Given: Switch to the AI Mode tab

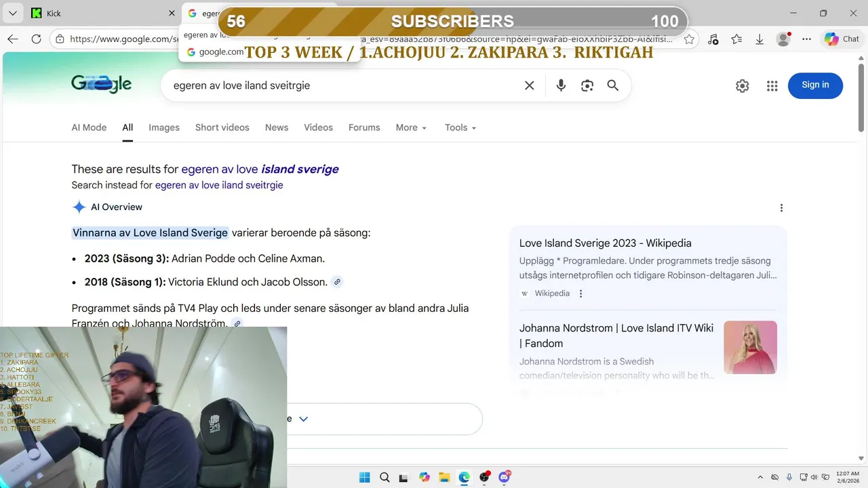Looking at the screenshot, I should 89,127.
